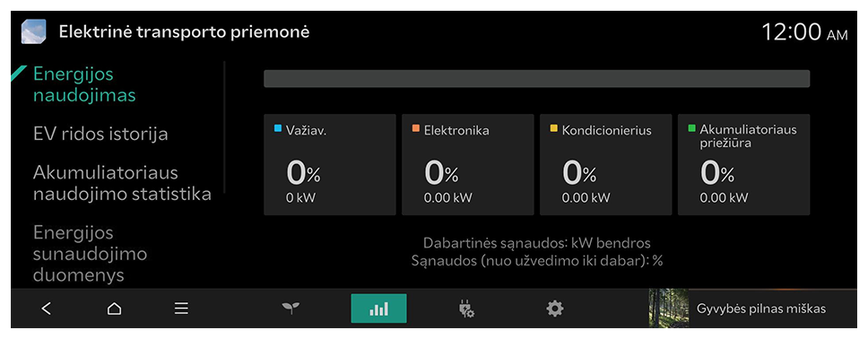868x339 pixels.
Task: Open the gear settings icon
Action: click(555, 309)
